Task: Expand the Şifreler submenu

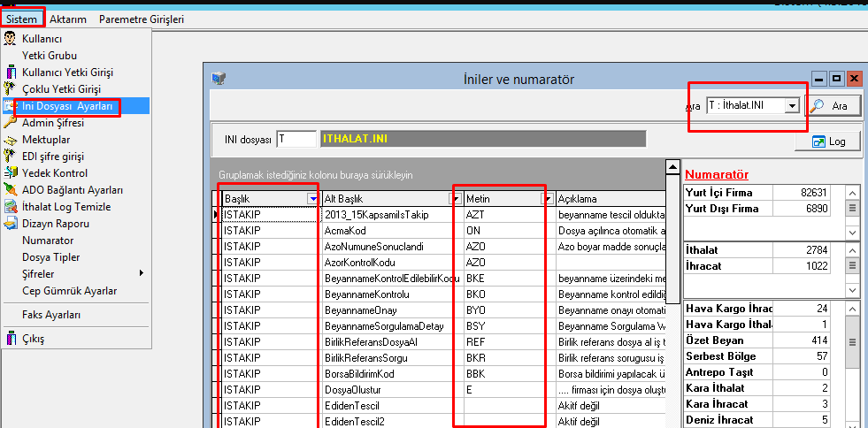Action: tap(140, 274)
